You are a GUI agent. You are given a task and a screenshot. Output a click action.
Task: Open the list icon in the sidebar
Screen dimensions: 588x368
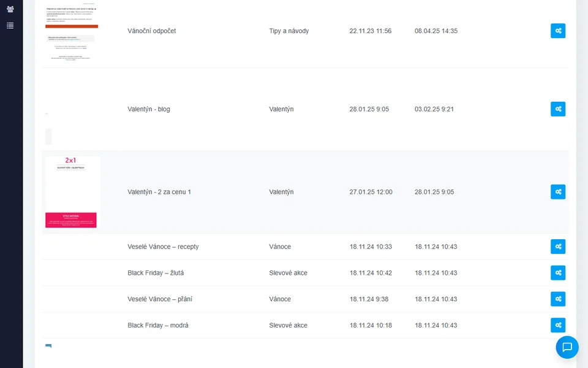click(x=10, y=26)
